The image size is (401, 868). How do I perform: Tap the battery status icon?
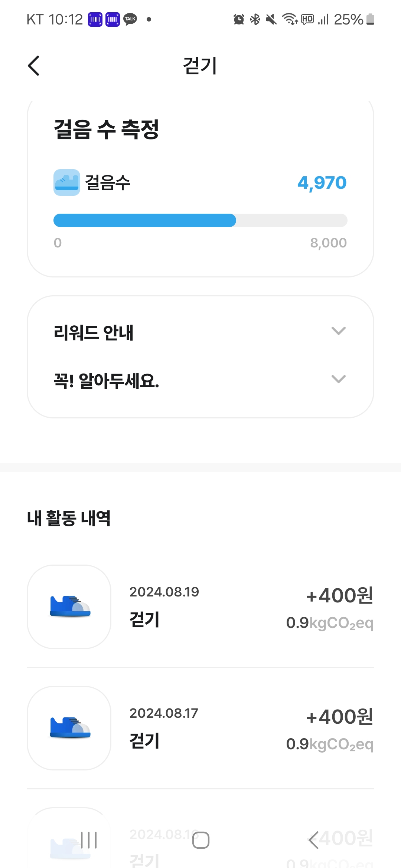click(370, 19)
